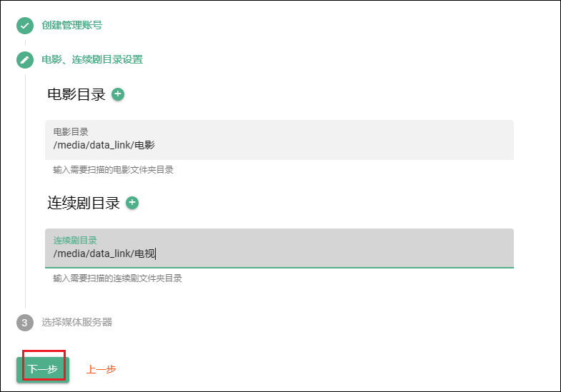This screenshot has width=561, height=392.
Task: Click the green checkmark icon for step one
Action: [25, 26]
